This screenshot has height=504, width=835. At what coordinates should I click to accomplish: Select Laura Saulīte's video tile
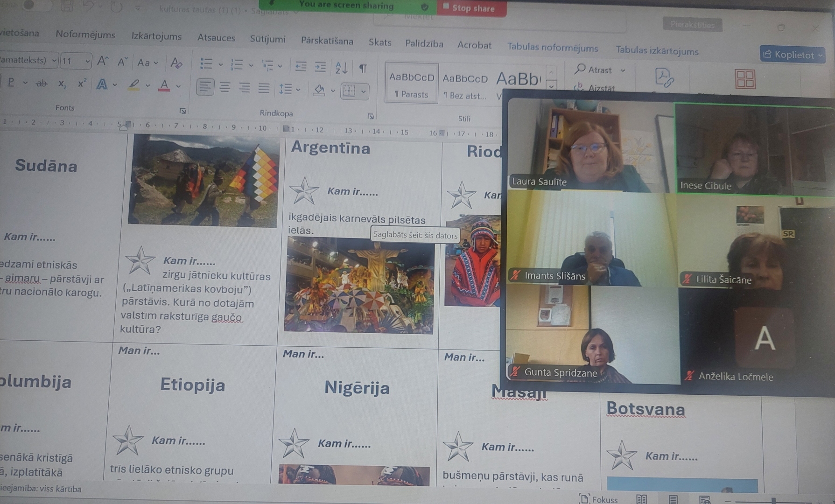(590, 145)
